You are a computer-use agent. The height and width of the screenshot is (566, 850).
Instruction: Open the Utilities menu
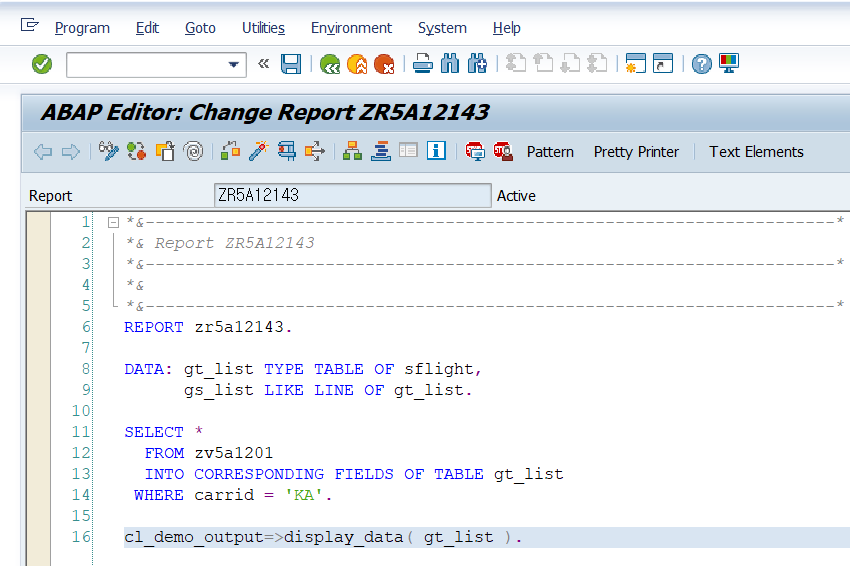[x=263, y=28]
